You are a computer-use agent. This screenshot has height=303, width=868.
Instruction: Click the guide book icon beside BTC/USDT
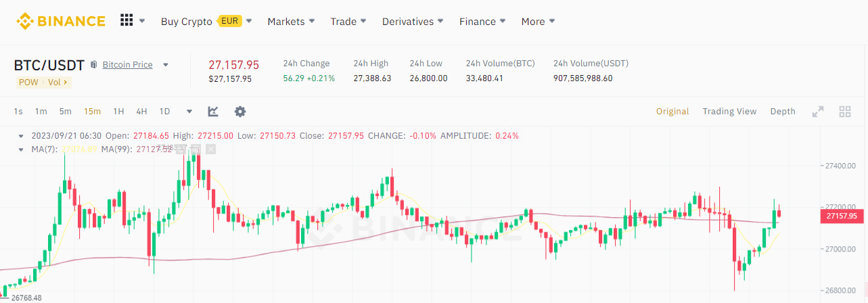click(x=93, y=65)
